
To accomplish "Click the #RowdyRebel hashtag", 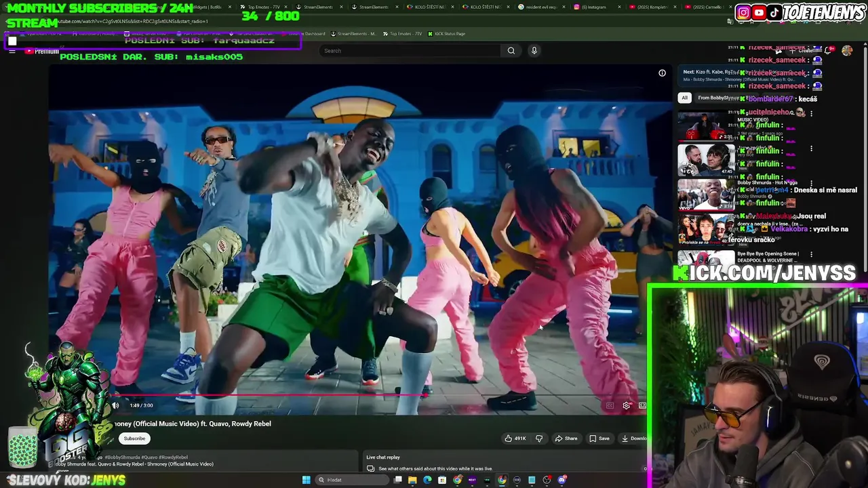I will pyautogui.click(x=174, y=457).
